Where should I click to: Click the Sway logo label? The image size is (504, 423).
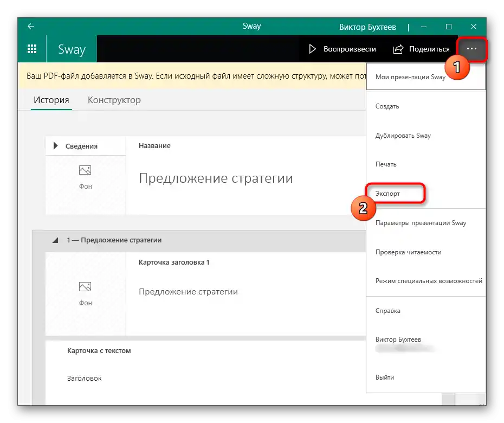pos(72,49)
